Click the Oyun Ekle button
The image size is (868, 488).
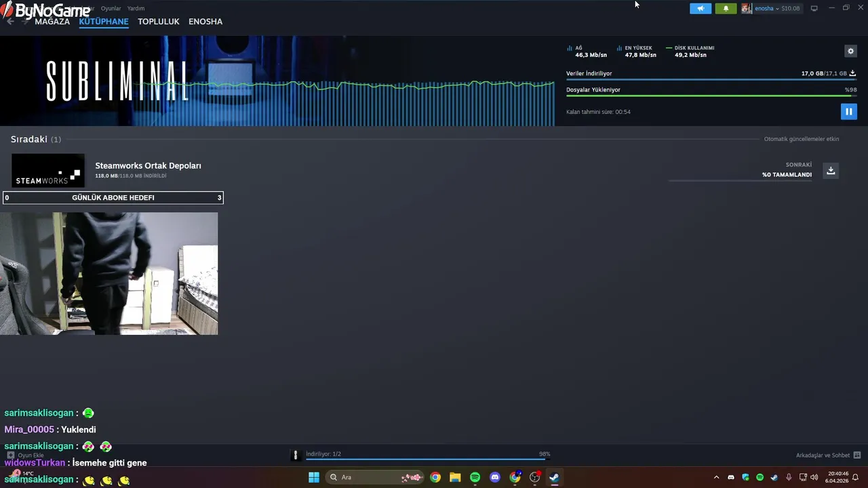pyautogui.click(x=26, y=455)
